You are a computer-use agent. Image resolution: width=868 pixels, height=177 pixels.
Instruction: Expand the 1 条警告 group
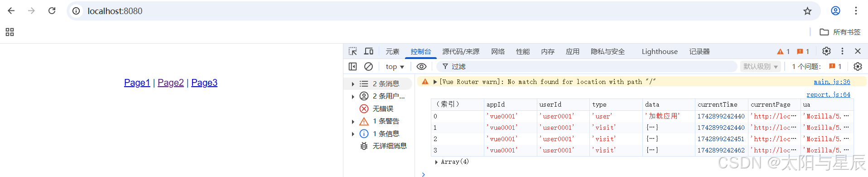[353, 122]
